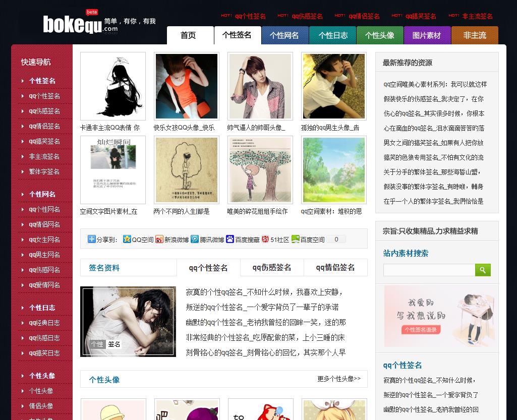The height and width of the screenshot is (420, 517).
Task: Open the 孤独的qq男生头像 thumbnail
Action: coord(334,86)
